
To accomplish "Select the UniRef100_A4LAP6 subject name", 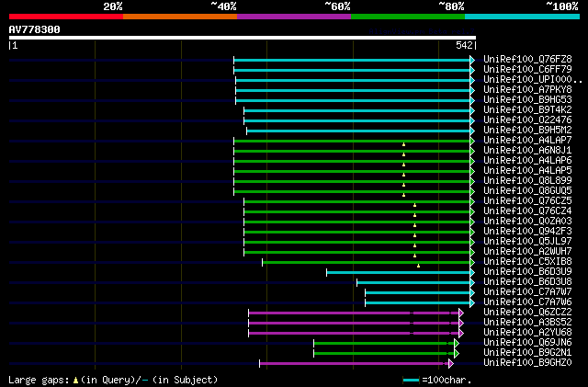I will (x=527, y=161).
